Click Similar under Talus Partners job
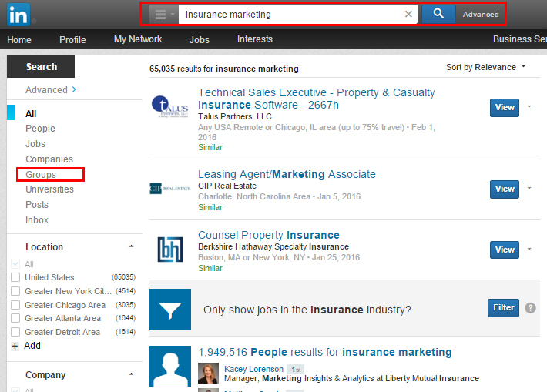Screen dimensions: 547x392 tap(210, 148)
